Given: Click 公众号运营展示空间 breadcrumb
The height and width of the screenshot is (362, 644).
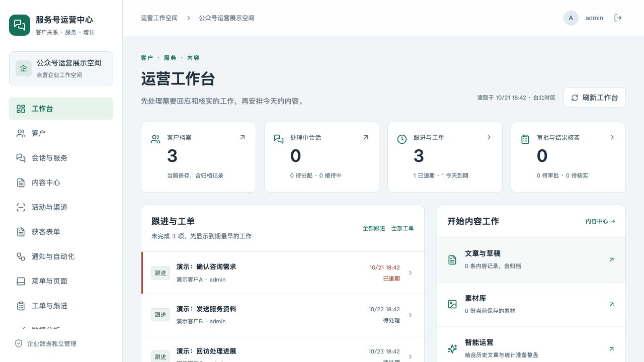Looking at the screenshot, I should [x=226, y=18].
